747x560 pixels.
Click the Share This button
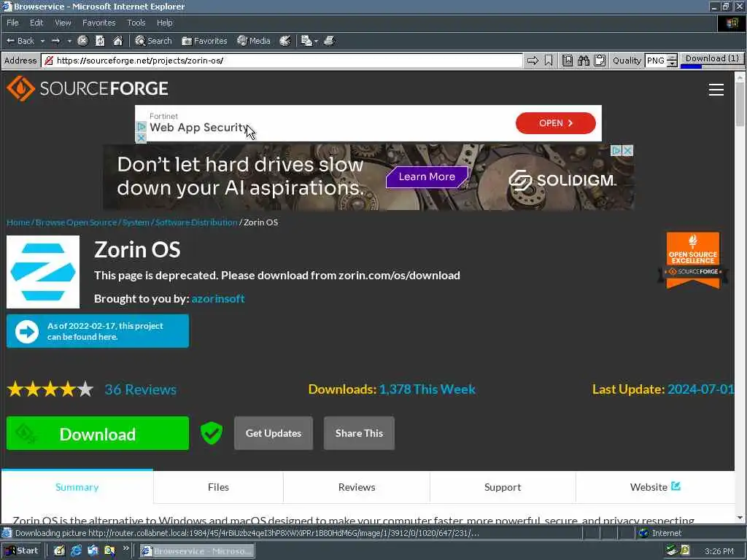(359, 433)
